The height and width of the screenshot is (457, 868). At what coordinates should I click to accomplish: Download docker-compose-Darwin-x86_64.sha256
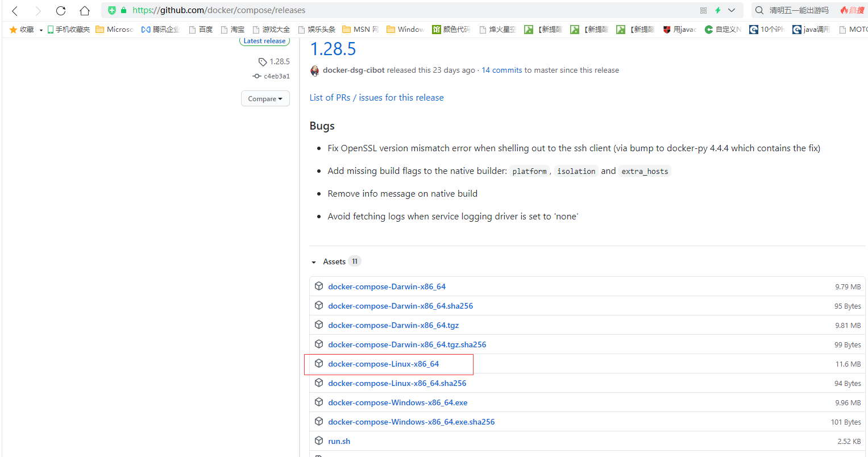[400, 306]
